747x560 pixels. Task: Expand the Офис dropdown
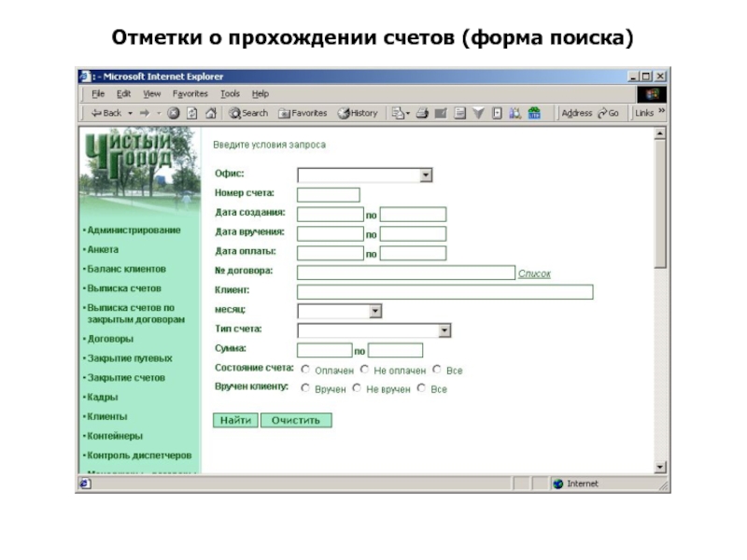pyautogui.click(x=426, y=175)
